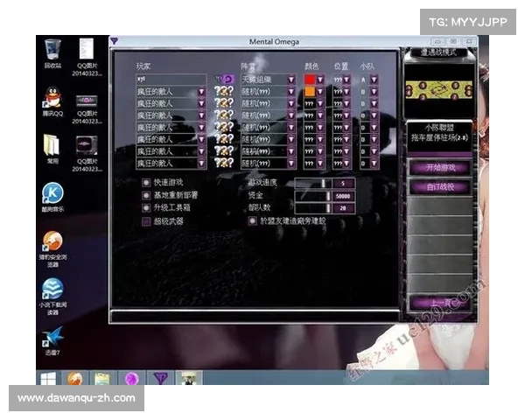
Task: Open the 腾讯QQ desktop shortcut
Action: pyautogui.click(x=52, y=101)
